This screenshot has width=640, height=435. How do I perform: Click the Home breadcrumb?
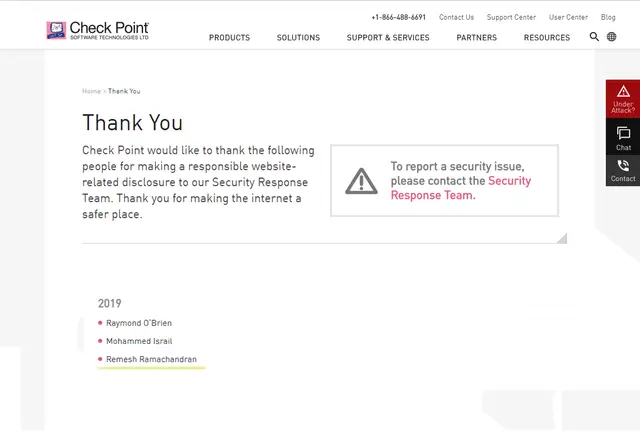pos(91,91)
